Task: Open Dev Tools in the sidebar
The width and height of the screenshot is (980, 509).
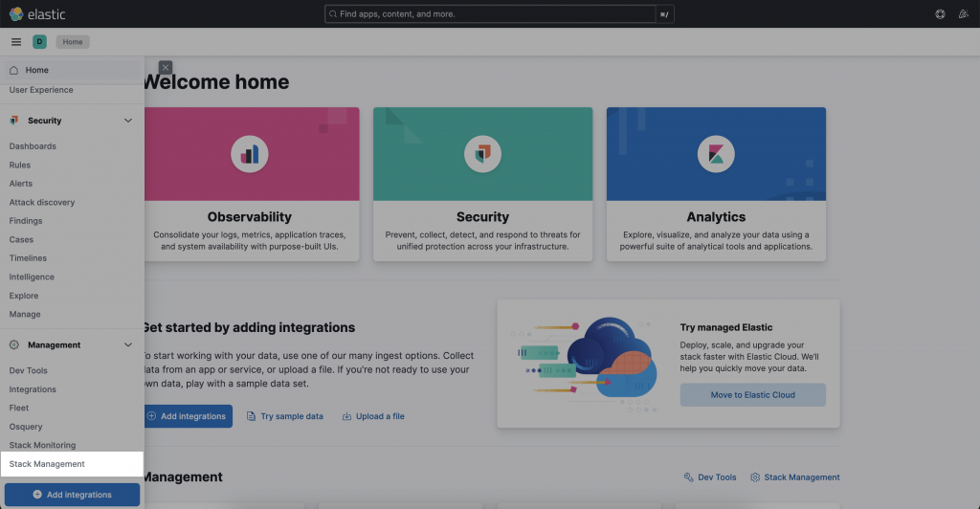Action: pos(28,370)
